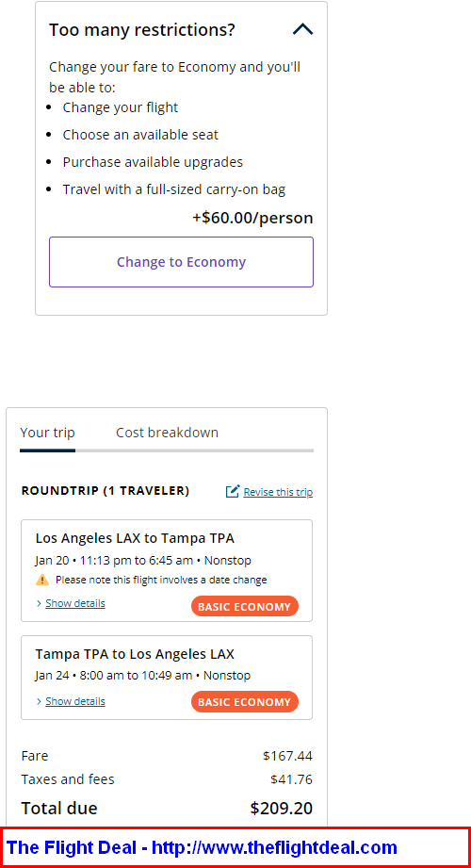Open the Tampa to Los Angeles flight card
Viewport: 471px width, 868px height.
point(167,678)
